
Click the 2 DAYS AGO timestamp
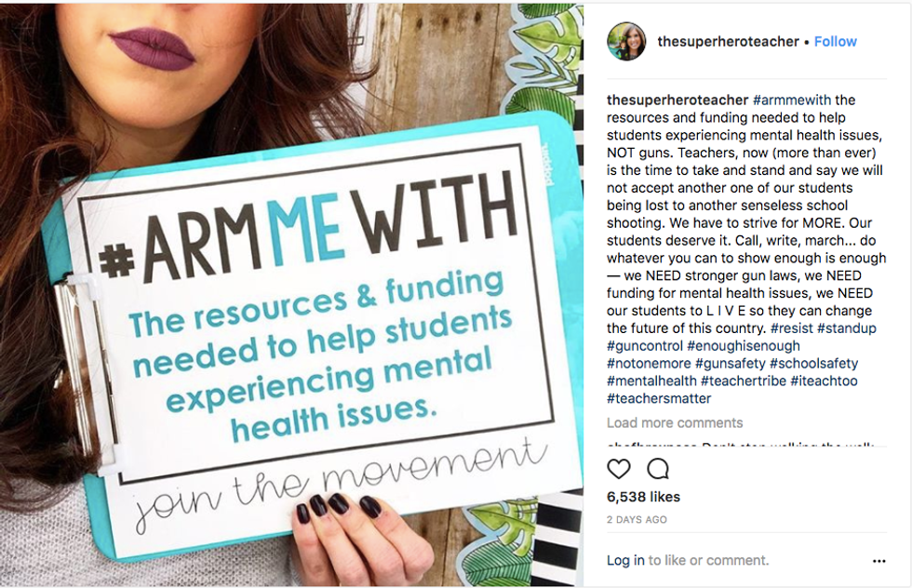[x=637, y=519]
